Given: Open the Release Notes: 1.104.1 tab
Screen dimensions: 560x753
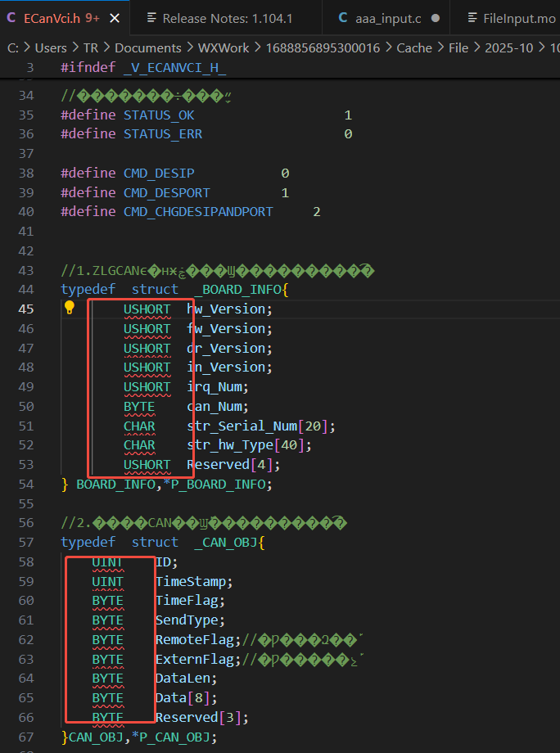Looking at the screenshot, I should pos(226,19).
